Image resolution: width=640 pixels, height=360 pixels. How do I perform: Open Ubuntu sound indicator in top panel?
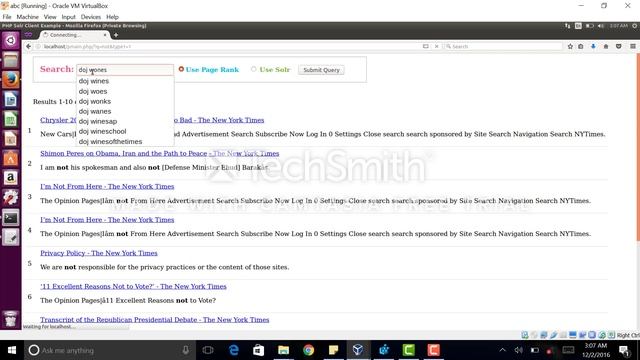[x=600, y=26]
